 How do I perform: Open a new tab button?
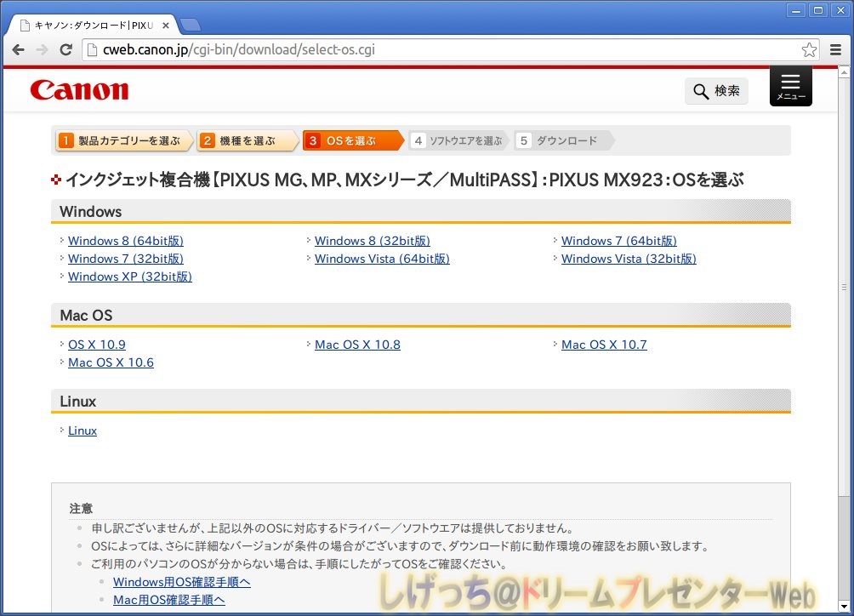click(x=190, y=25)
